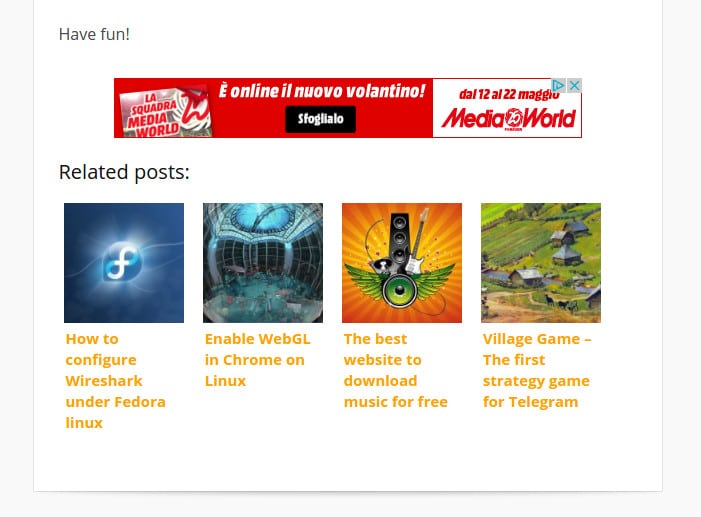The height and width of the screenshot is (517, 701).
Task: Open best website to download music link
Action: coord(396,370)
